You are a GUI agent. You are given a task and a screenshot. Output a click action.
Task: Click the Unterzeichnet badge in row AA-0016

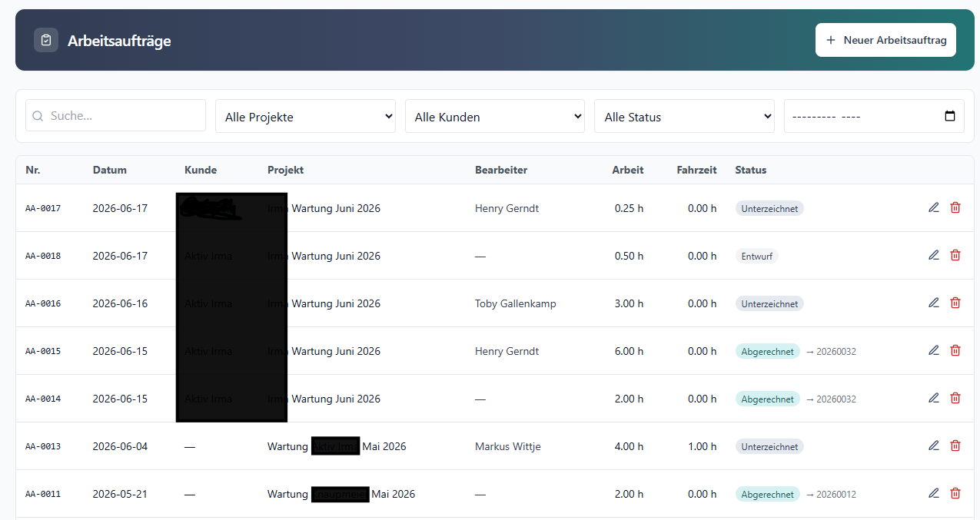(769, 303)
